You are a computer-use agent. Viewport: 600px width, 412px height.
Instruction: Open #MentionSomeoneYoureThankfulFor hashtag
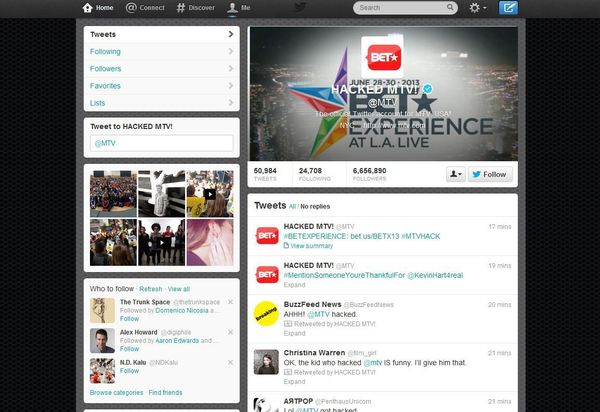[x=344, y=275]
